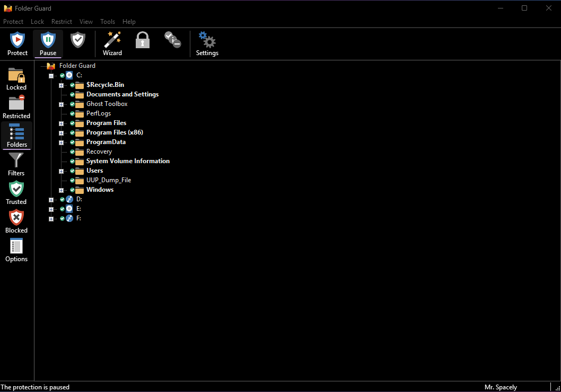Click the folder icon beside Windows
The width and height of the screenshot is (561, 392).
[x=80, y=190]
